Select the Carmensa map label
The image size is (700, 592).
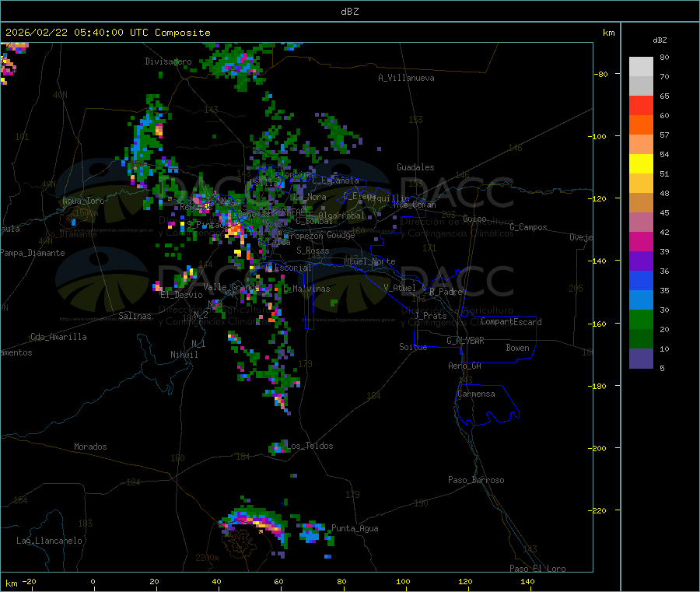(476, 394)
